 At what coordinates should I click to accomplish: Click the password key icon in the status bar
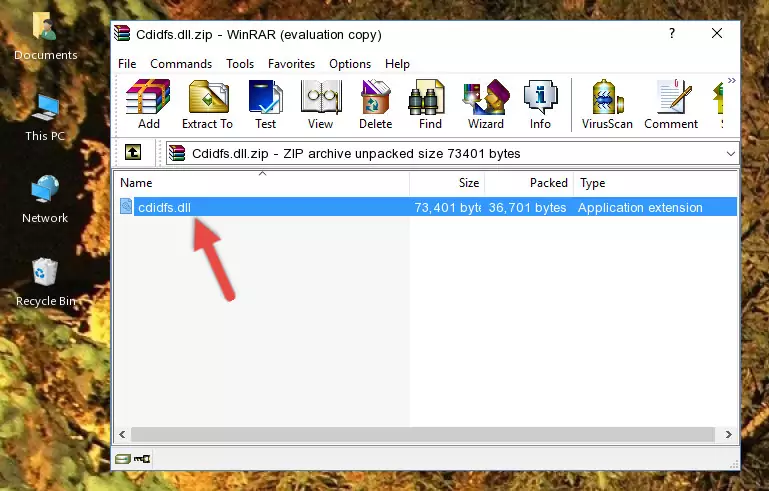[142, 459]
